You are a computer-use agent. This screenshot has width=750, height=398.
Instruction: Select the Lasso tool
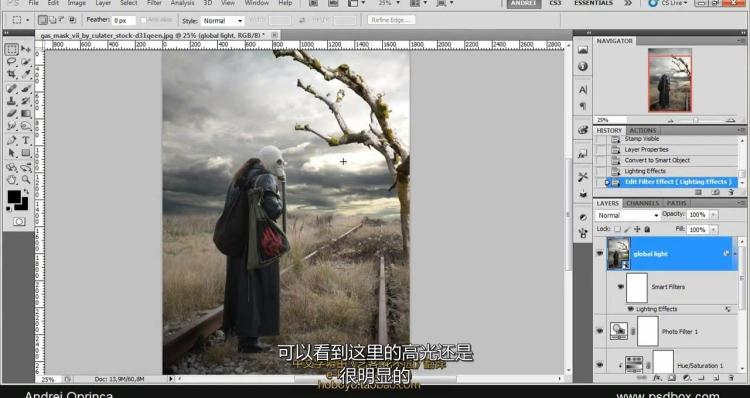11,62
